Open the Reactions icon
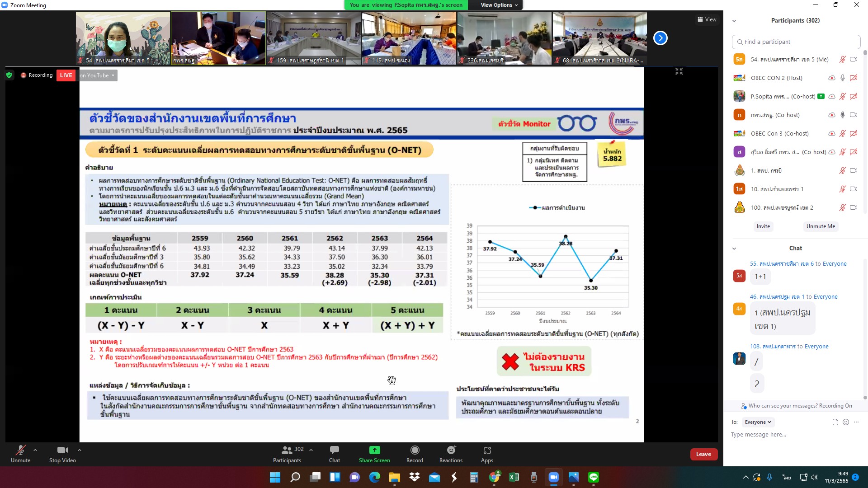 451,450
